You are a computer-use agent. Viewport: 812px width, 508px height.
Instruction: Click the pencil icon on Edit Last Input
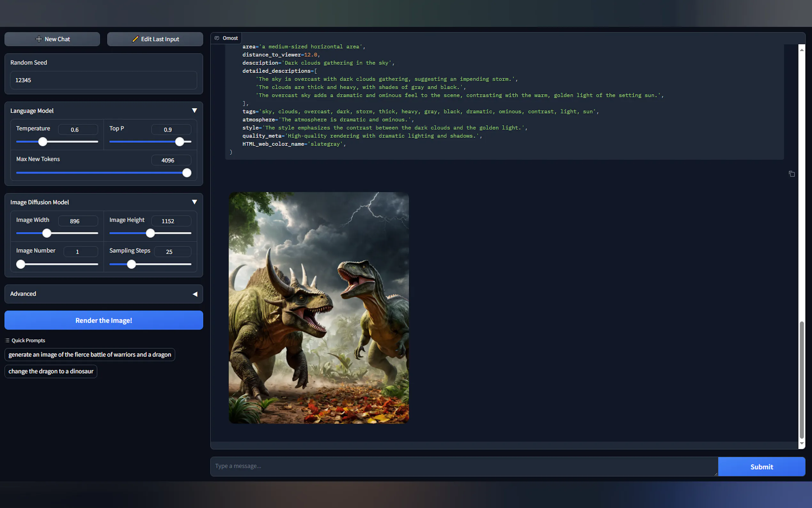point(135,39)
